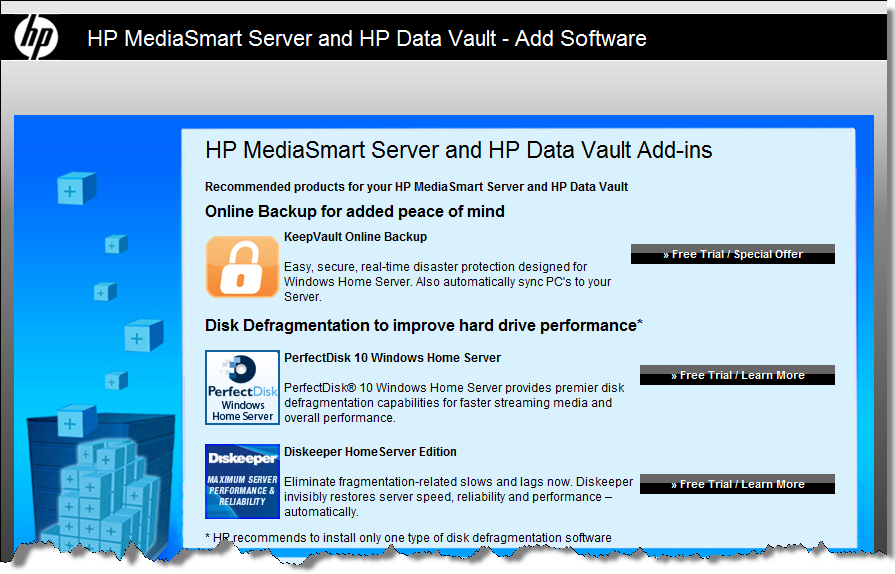The width and height of the screenshot is (895, 574).
Task: Click the PerfectDisk Windows Home Server logo
Action: tap(242, 387)
